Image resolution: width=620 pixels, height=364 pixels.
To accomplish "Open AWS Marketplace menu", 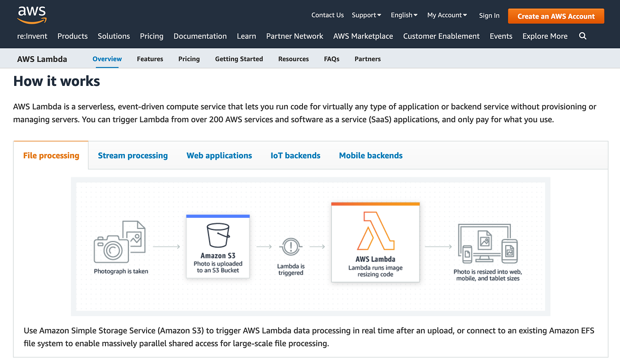I will pos(363,36).
